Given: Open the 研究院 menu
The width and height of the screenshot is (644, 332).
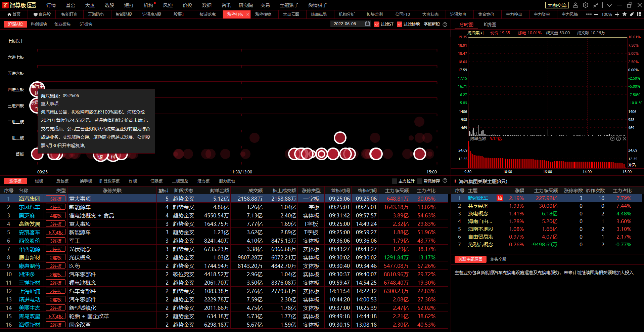Looking at the screenshot, I should tap(246, 5).
